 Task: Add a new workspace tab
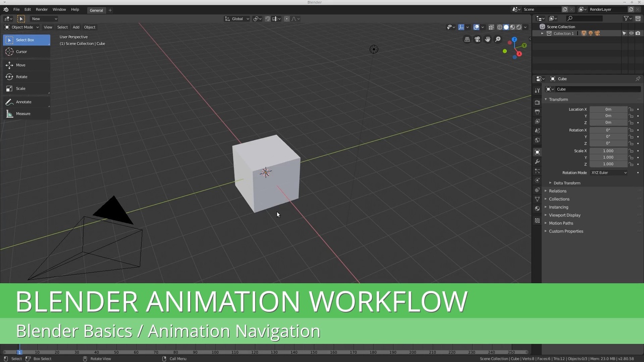(x=110, y=10)
